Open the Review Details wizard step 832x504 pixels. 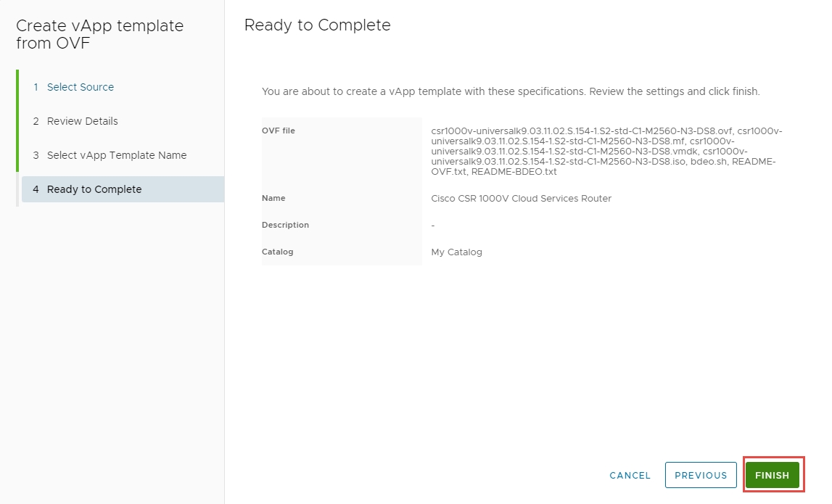coord(82,121)
